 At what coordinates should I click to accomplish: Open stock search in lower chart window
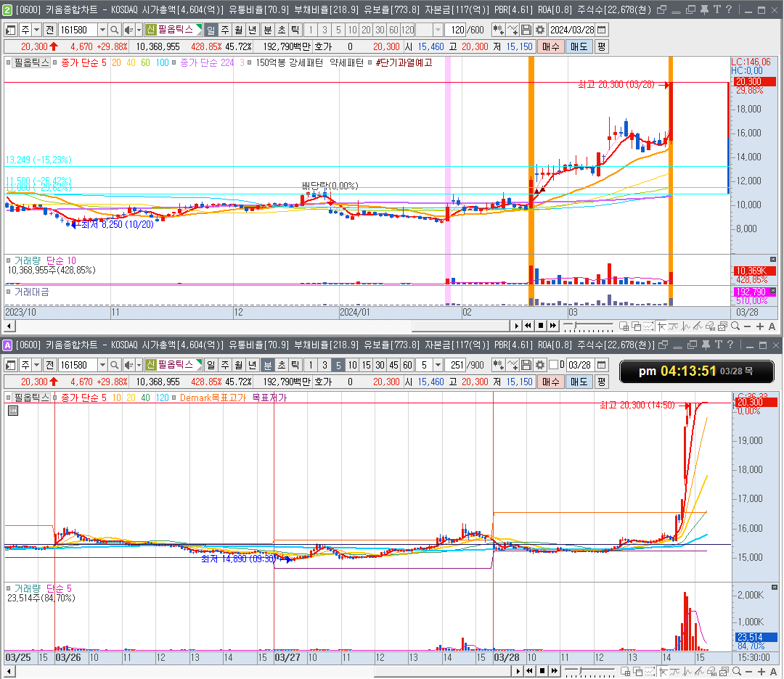click(x=114, y=365)
